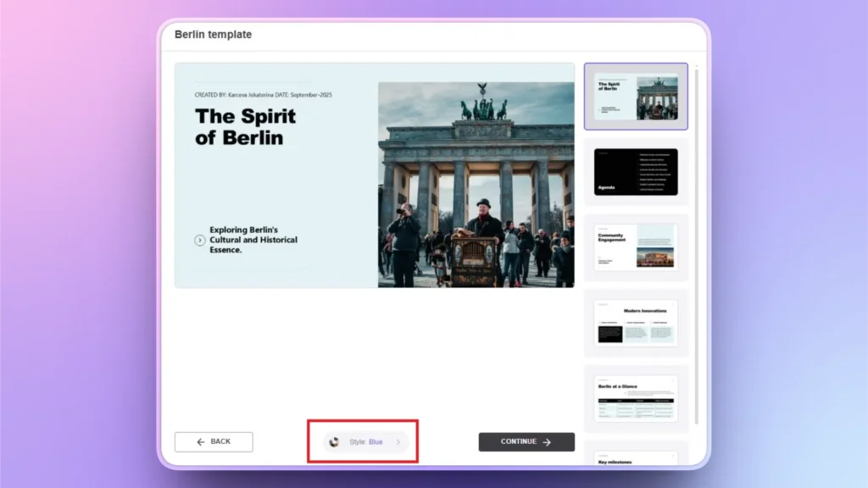Select The Spirit of Berlin slide thumbnail
The width and height of the screenshot is (868, 488).
[x=637, y=95]
